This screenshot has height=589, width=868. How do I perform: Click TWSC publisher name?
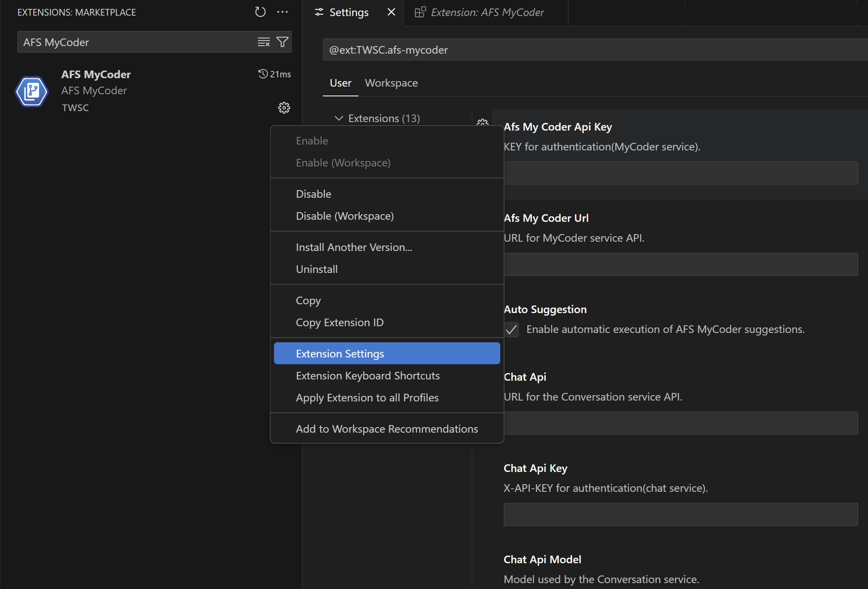pyautogui.click(x=75, y=108)
